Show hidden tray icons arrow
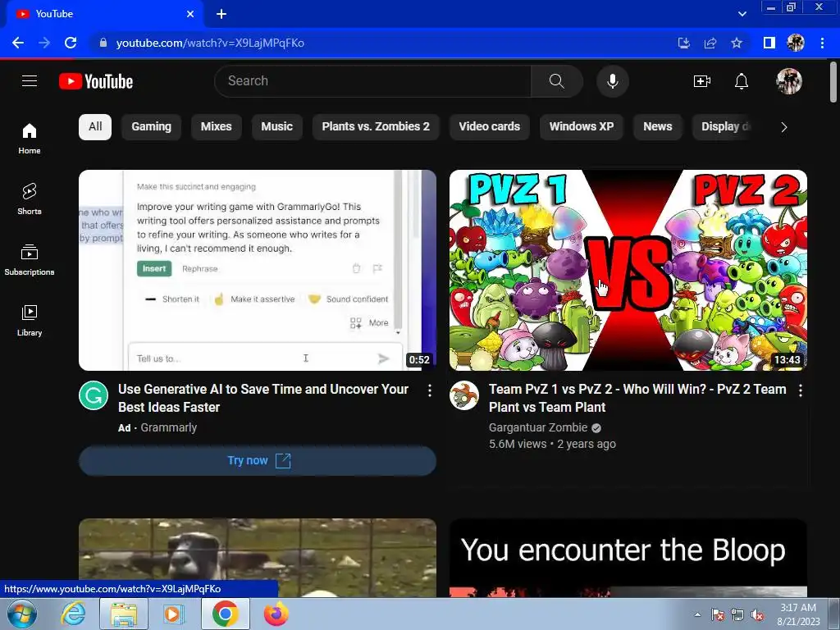The image size is (840, 630). [x=697, y=615]
